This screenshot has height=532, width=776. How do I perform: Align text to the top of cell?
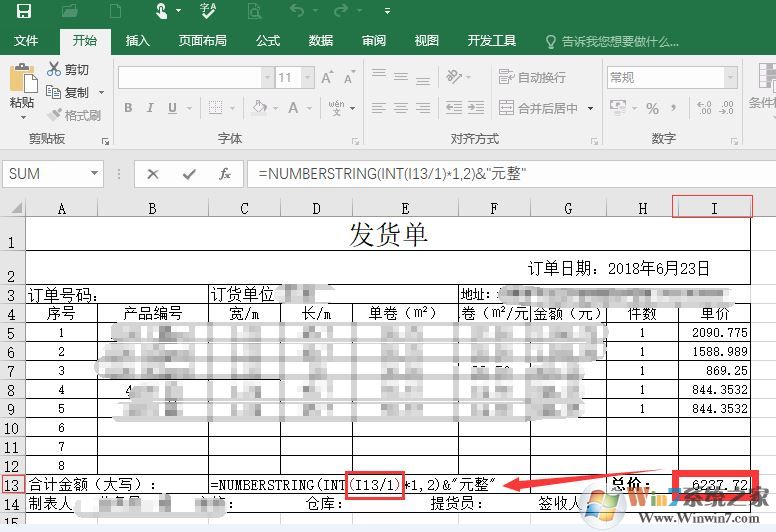[379, 76]
